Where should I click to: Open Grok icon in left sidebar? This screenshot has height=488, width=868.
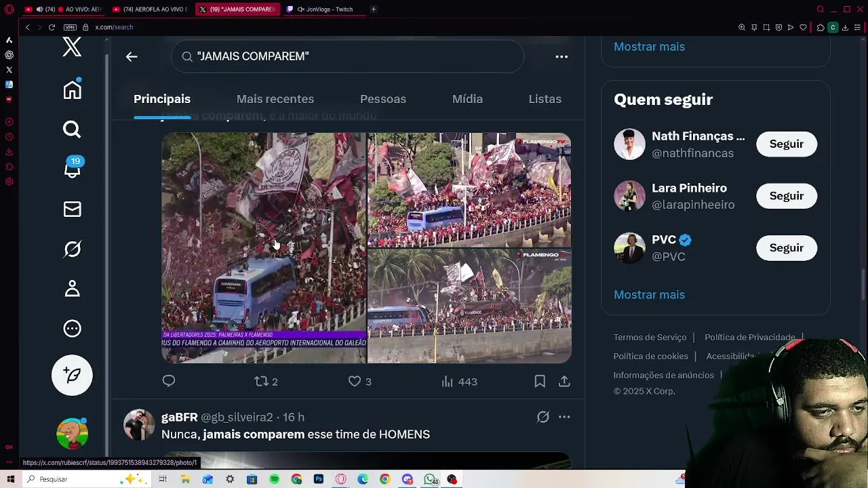pyautogui.click(x=72, y=249)
